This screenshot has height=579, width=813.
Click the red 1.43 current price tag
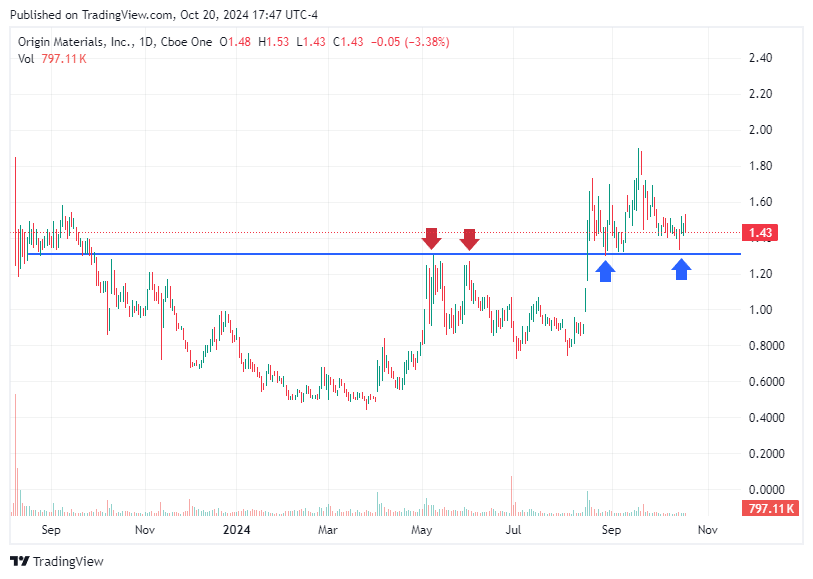coord(760,233)
